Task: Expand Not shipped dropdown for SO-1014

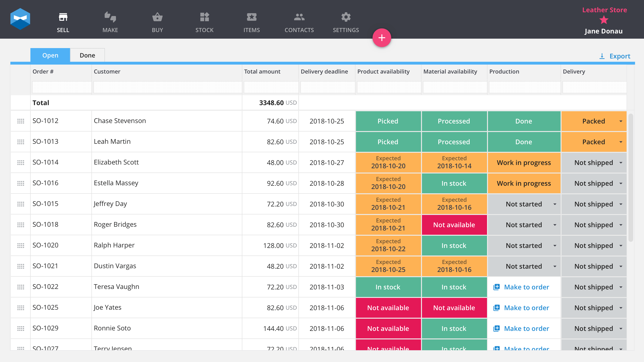Action: (x=621, y=163)
